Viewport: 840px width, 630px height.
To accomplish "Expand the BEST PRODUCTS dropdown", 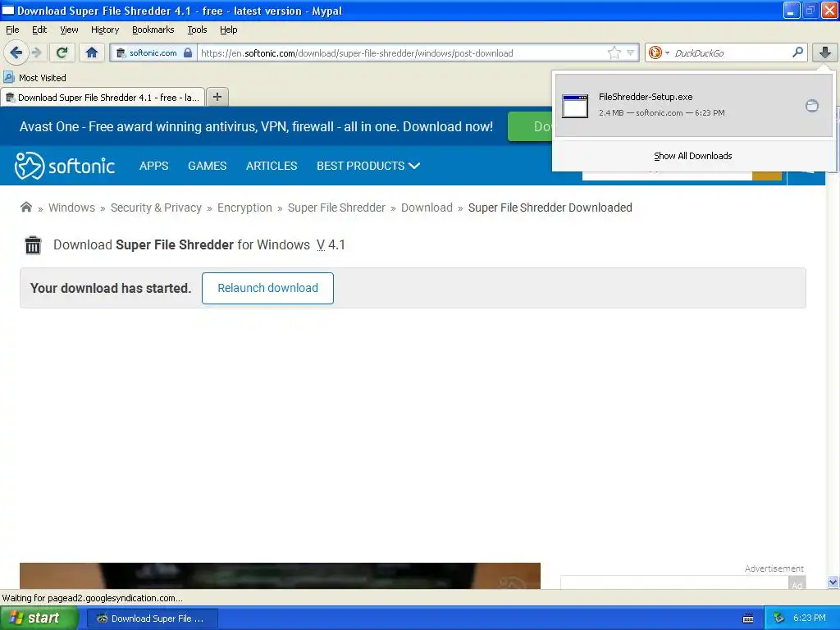I will click(368, 166).
